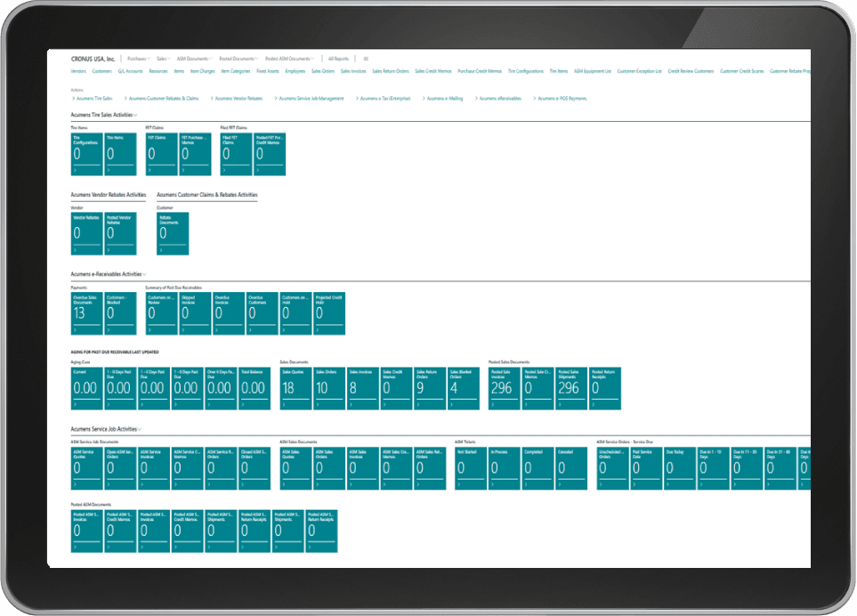Open Posted ASM Documents dropdown in top navigation
Viewport: 857px width, 616px height.
[x=290, y=59]
